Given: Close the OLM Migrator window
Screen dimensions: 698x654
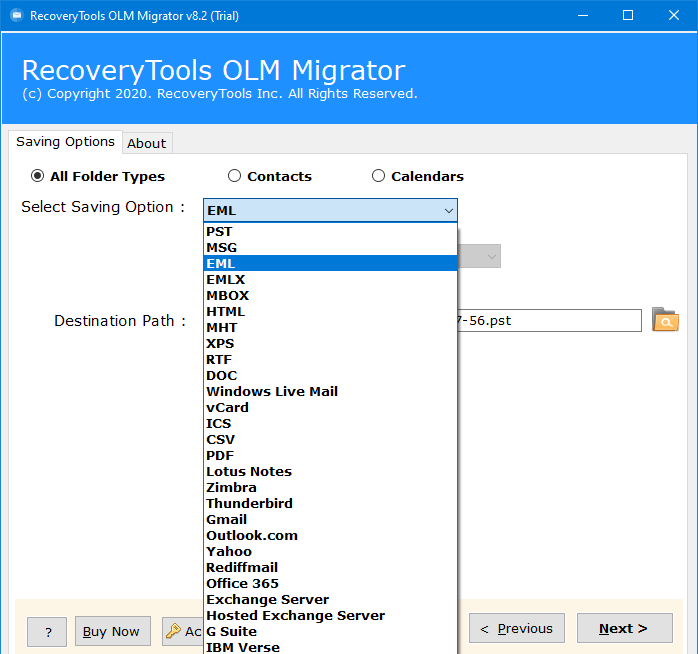Looking at the screenshot, I should (674, 16).
